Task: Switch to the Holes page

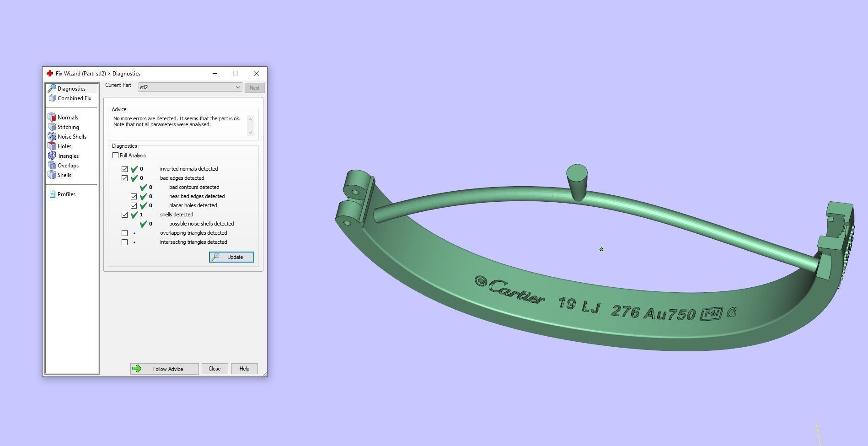Action: tap(64, 146)
